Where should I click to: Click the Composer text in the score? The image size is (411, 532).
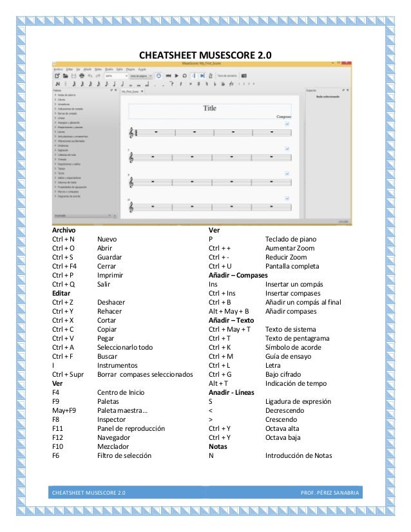(x=283, y=117)
